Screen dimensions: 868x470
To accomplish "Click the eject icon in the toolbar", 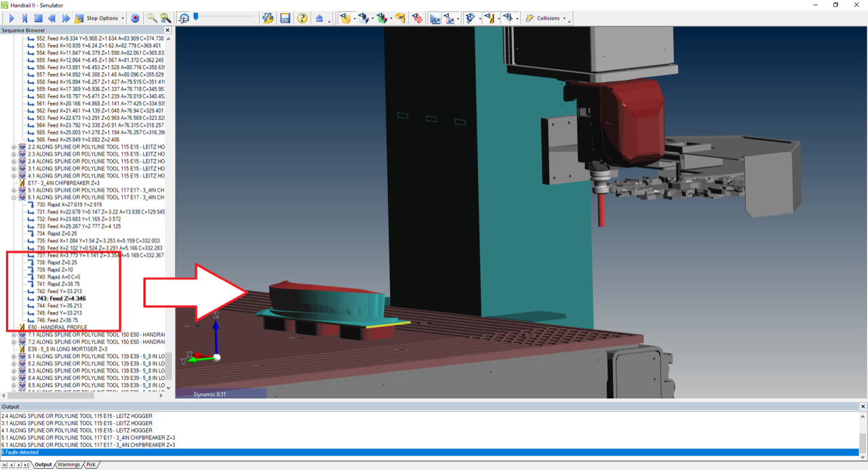I will [x=319, y=18].
